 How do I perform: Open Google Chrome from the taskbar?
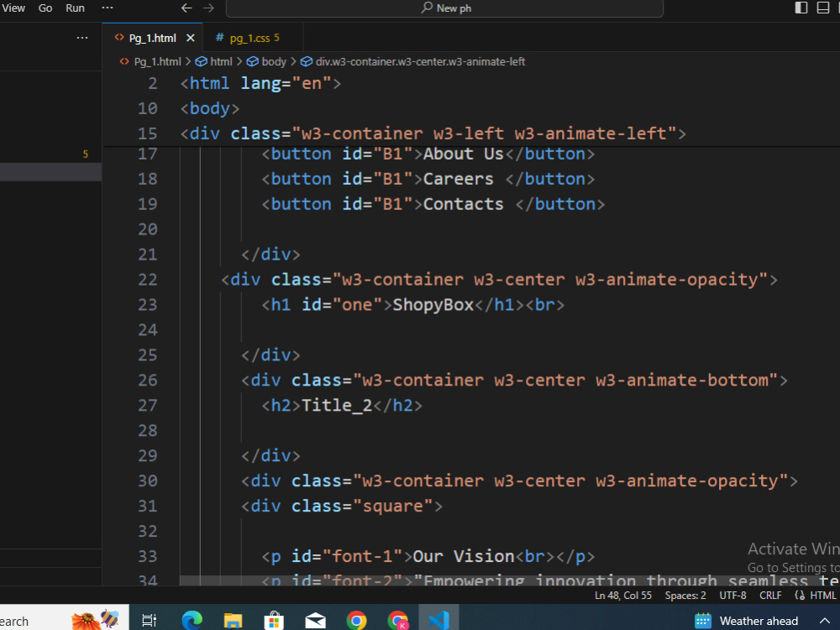tap(356, 621)
